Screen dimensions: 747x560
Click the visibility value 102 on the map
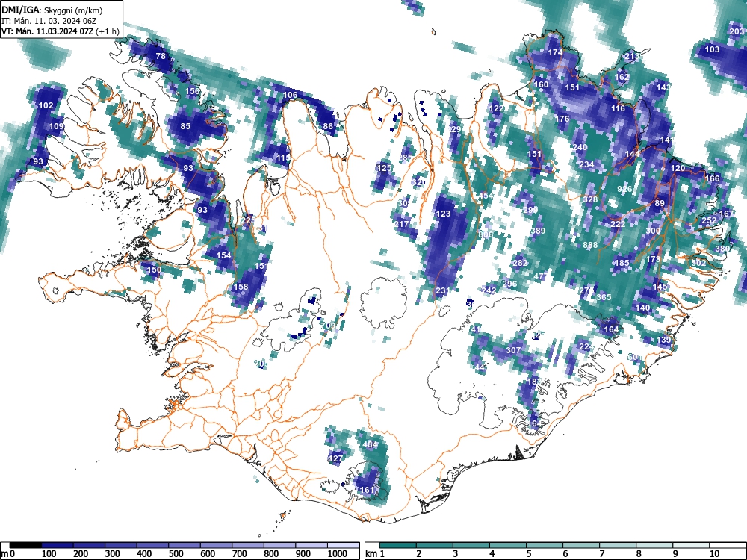46,106
